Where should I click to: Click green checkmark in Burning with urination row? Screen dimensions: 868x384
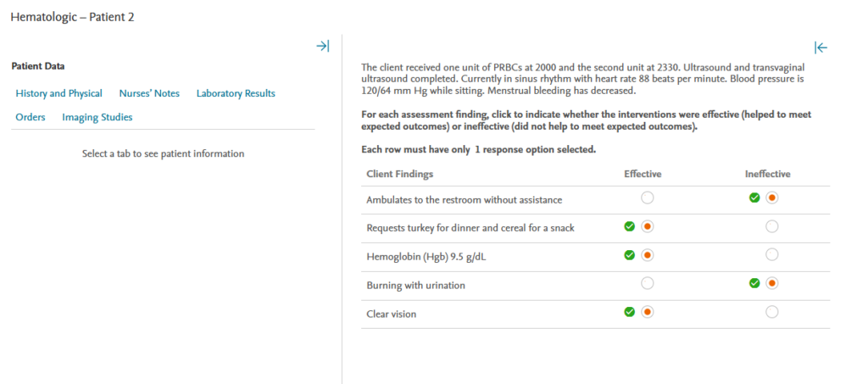tap(754, 283)
